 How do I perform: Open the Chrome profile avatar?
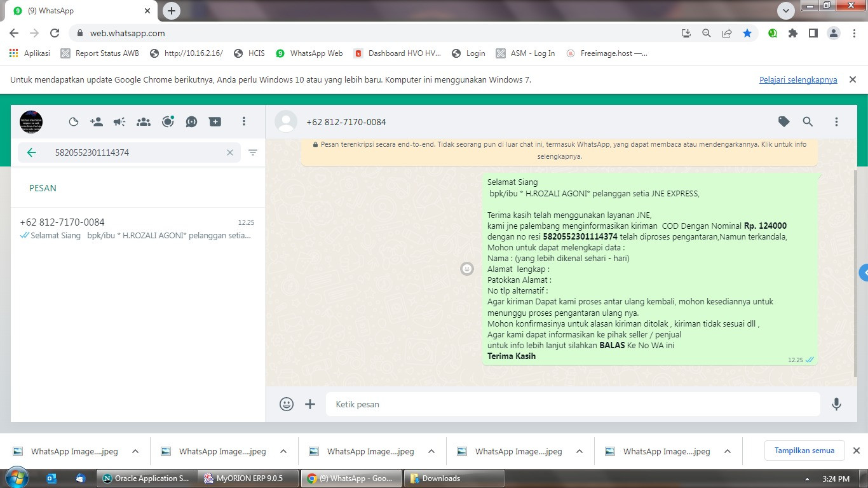pyautogui.click(x=834, y=33)
